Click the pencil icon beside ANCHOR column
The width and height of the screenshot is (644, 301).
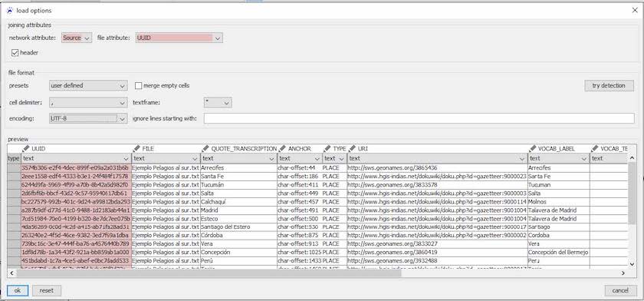282,148
